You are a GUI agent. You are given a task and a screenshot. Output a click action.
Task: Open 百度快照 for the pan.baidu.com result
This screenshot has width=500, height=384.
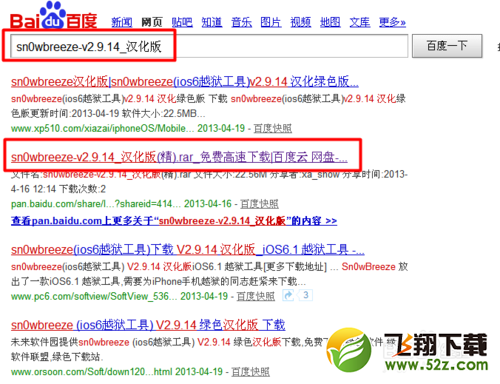pos(259,204)
